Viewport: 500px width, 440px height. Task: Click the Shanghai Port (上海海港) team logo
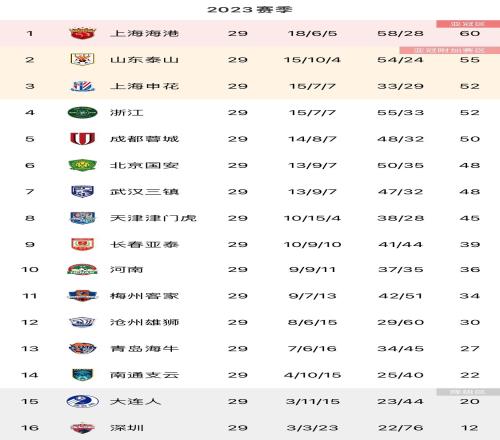[82, 33]
